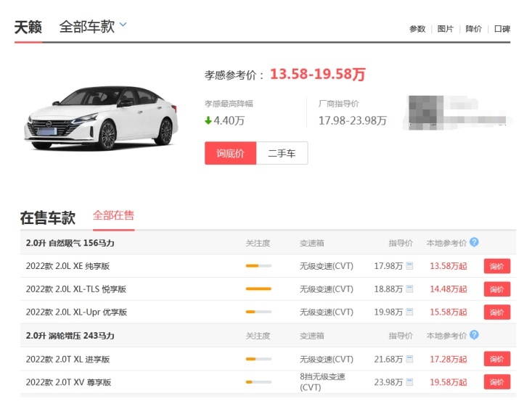Screen dimensions: 532x414
Task: Open 2022款 2.0T XL 进享版 model link
Action: (x=67, y=359)
